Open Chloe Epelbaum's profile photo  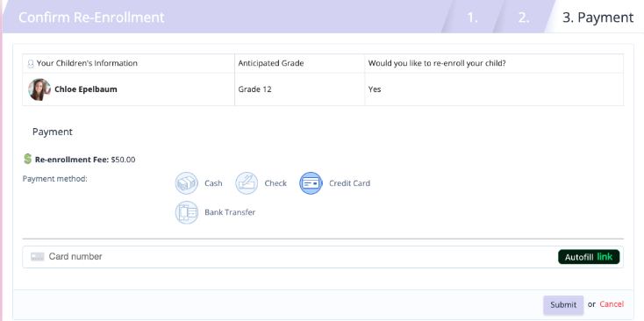click(x=39, y=89)
